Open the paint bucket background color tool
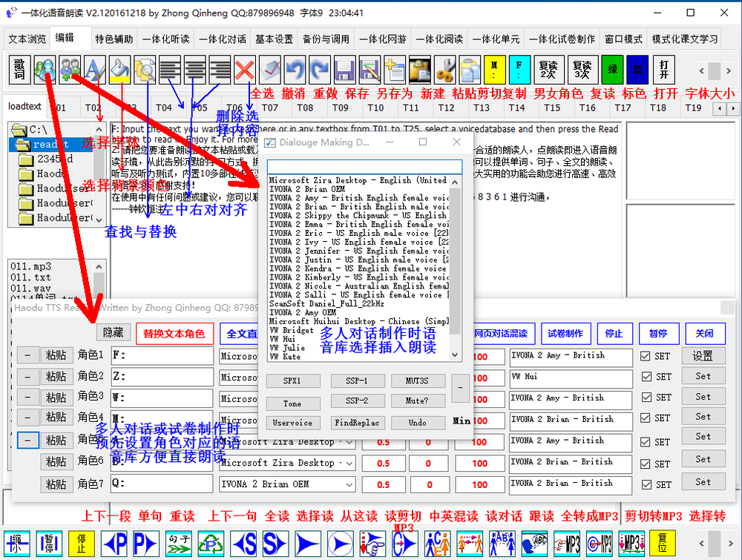The image size is (742, 560). [119, 70]
